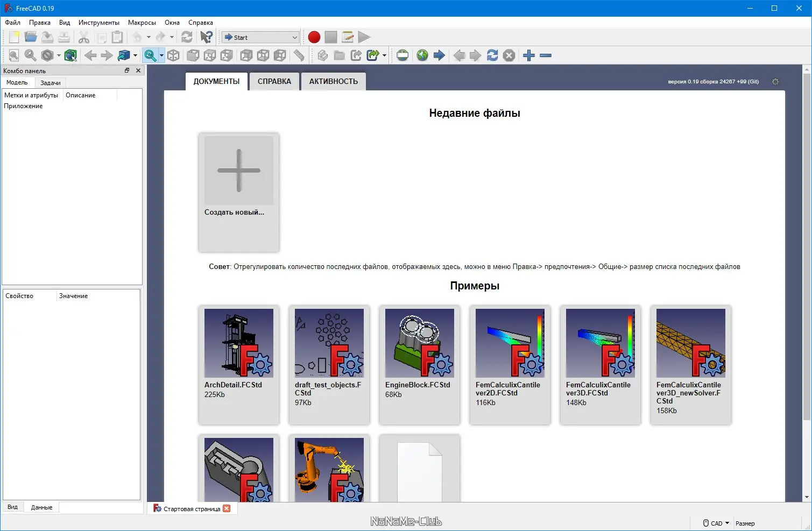Click the Bottom view cube icon
Image resolution: width=812 pixels, height=531 pixels.
point(263,55)
